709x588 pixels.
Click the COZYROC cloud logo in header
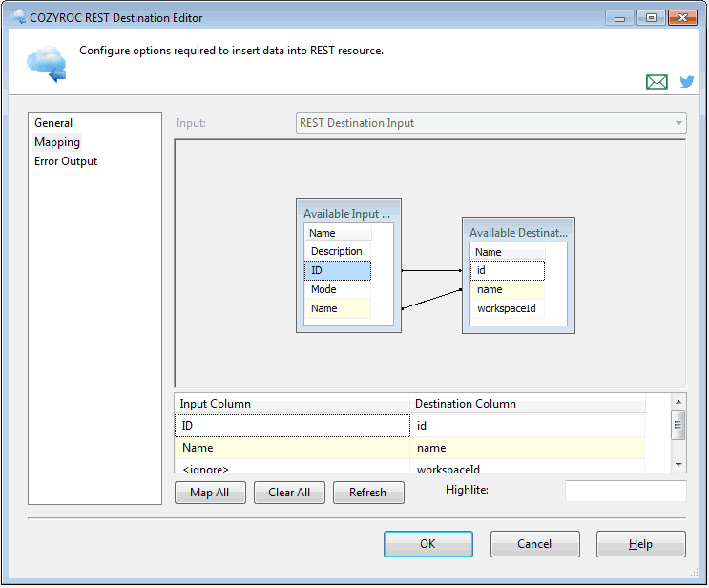tap(47, 64)
